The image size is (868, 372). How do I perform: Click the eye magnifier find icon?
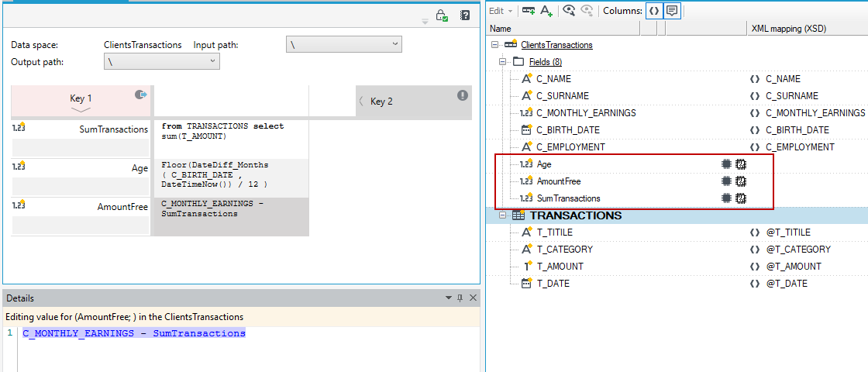pyautogui.click(x=569, y=11)
